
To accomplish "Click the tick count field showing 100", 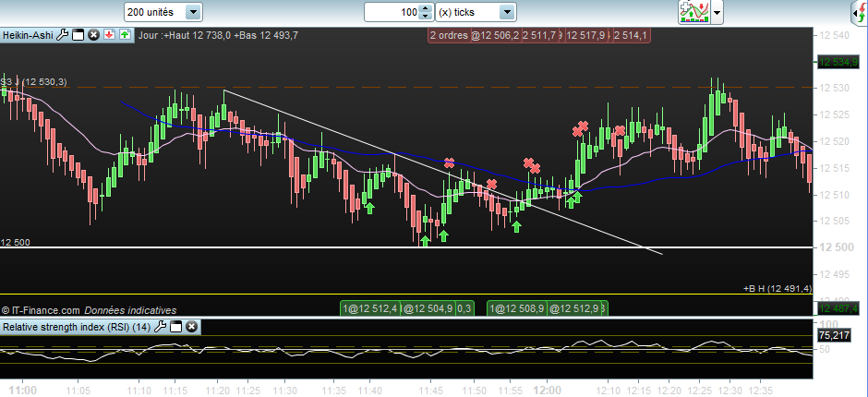I will (392, 12).
